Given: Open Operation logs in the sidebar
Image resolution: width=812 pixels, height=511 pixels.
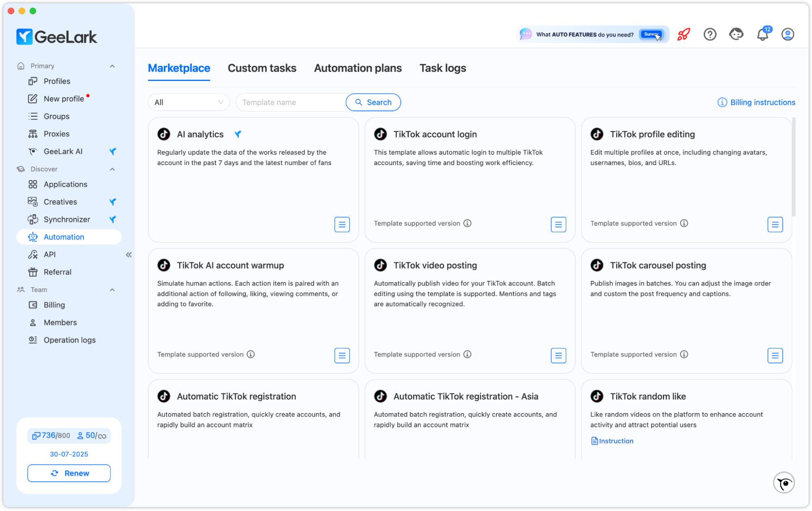Looking at the screenshot, I should click(69, 340).
